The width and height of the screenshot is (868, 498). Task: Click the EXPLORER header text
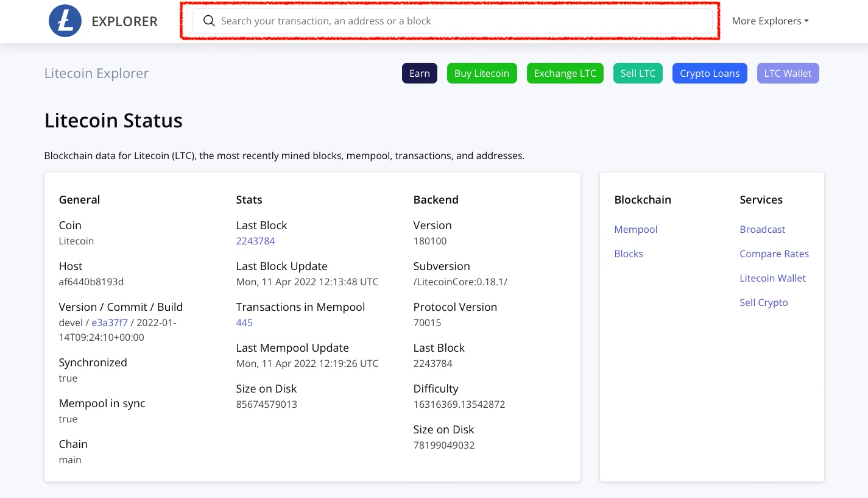click(124, 22)
